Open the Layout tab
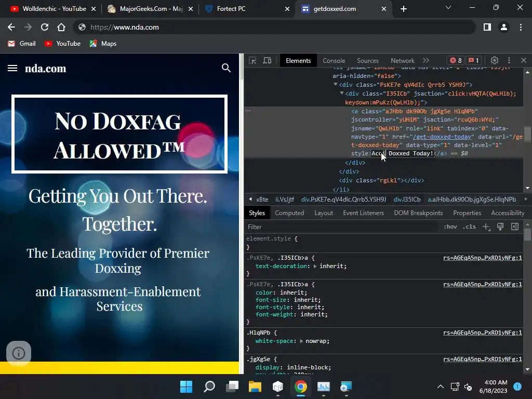Image resolution: width=532 pixels, height=399 pixels. (x=324, y=213)
